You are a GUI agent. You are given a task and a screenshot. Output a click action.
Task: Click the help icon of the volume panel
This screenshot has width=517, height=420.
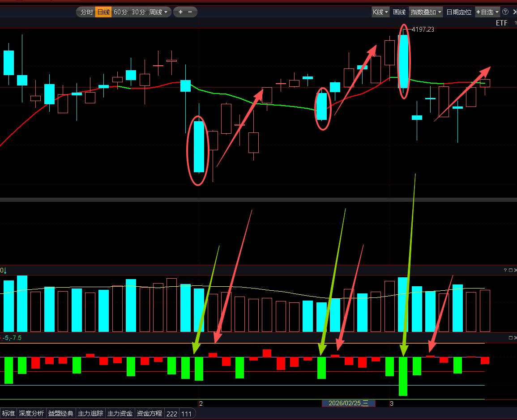[x=505, y=270]
